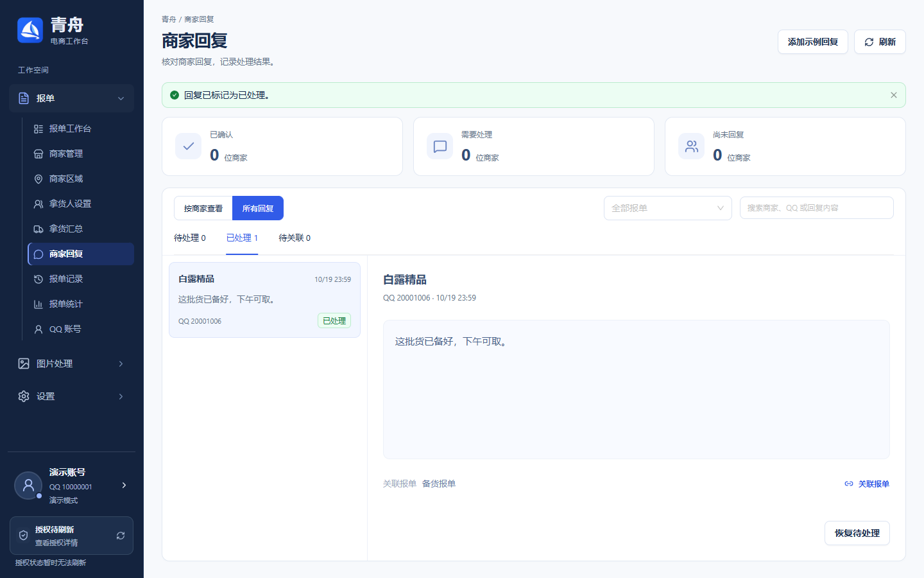Click the 青舟 sailboat logo icon
The image size is (924, 578).
click(30, 30)
